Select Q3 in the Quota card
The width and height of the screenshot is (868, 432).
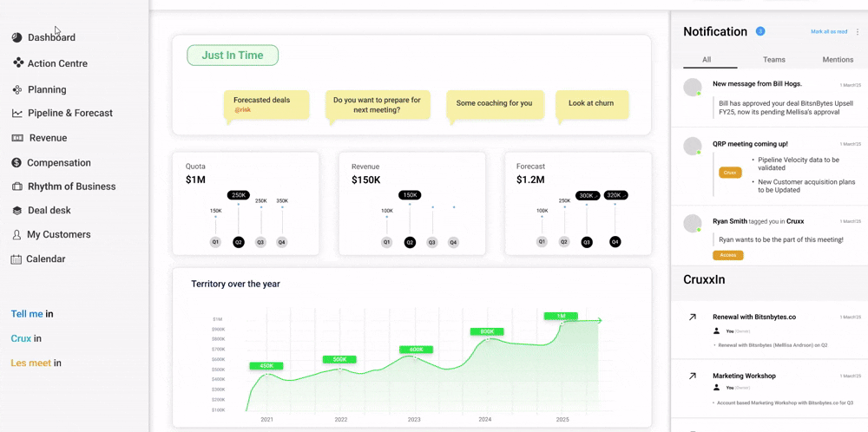260,242
